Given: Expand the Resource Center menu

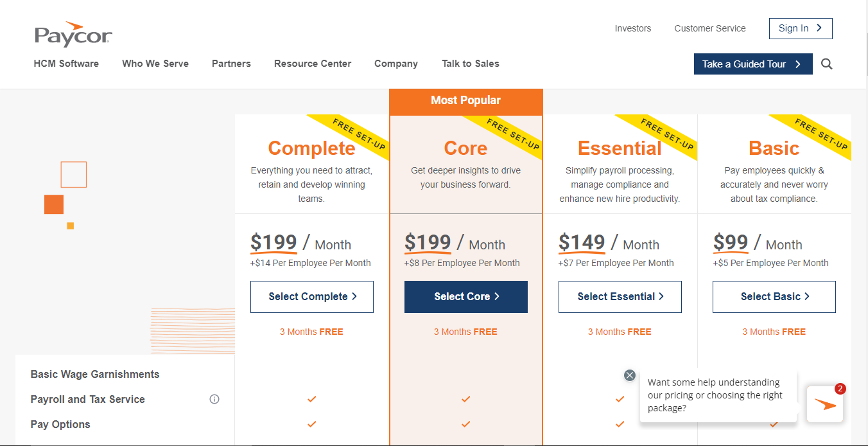Looking at the screenshot, I should 313,64.
